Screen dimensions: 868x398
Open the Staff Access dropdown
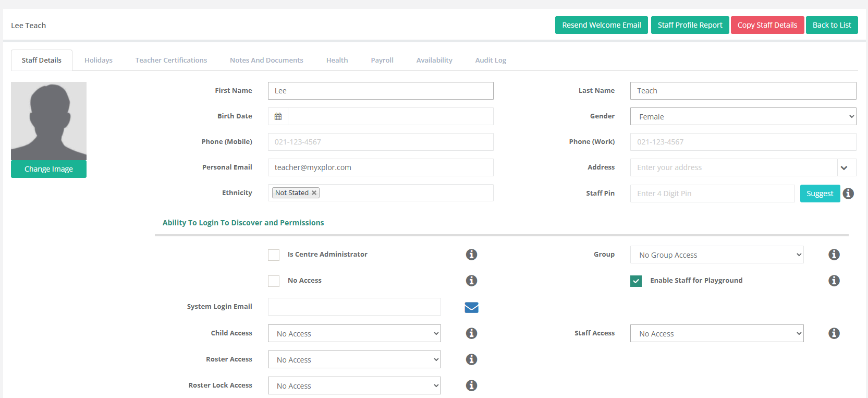pyautogui.click(x=717, y=333)
